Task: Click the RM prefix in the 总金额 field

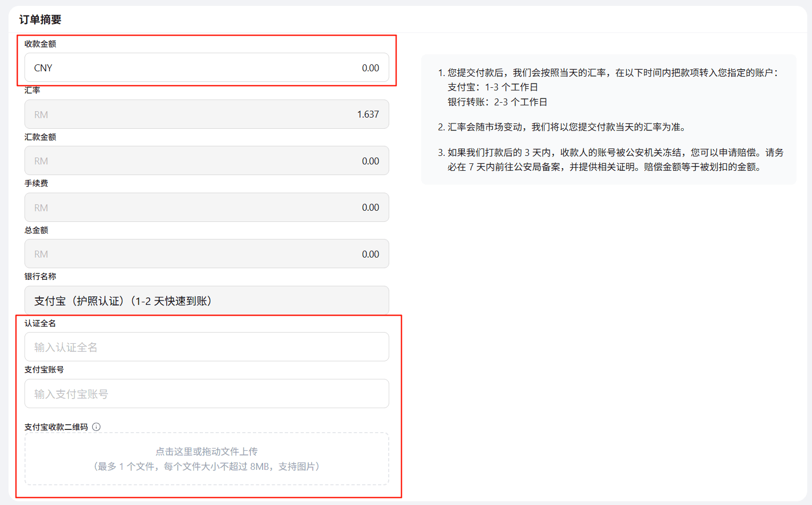Action: click(39, 254)
